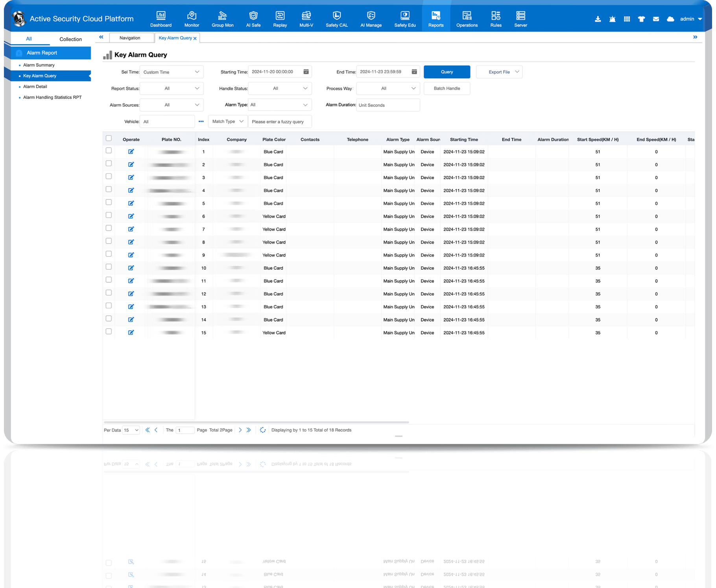Toggle the select-all checkbox in table header
Screen dimensions: 716x588
[x=109, y=139]
